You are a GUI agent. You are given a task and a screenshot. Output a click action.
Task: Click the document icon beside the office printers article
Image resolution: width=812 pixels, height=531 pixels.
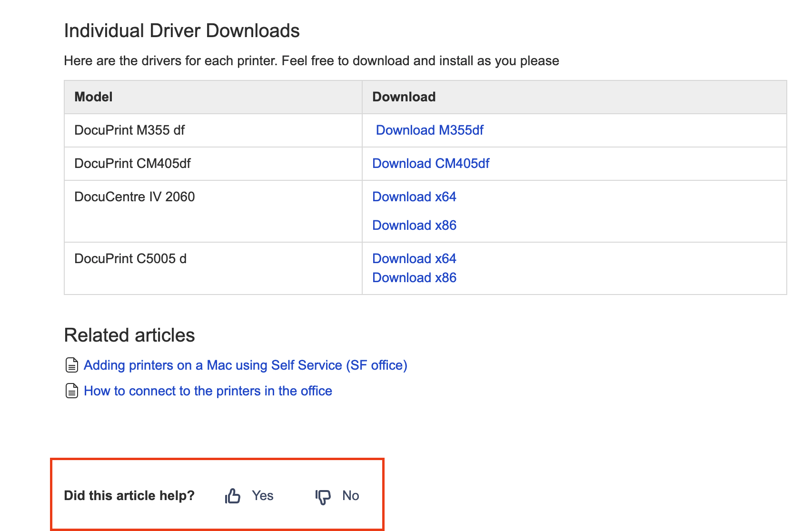tap(71, 391)
